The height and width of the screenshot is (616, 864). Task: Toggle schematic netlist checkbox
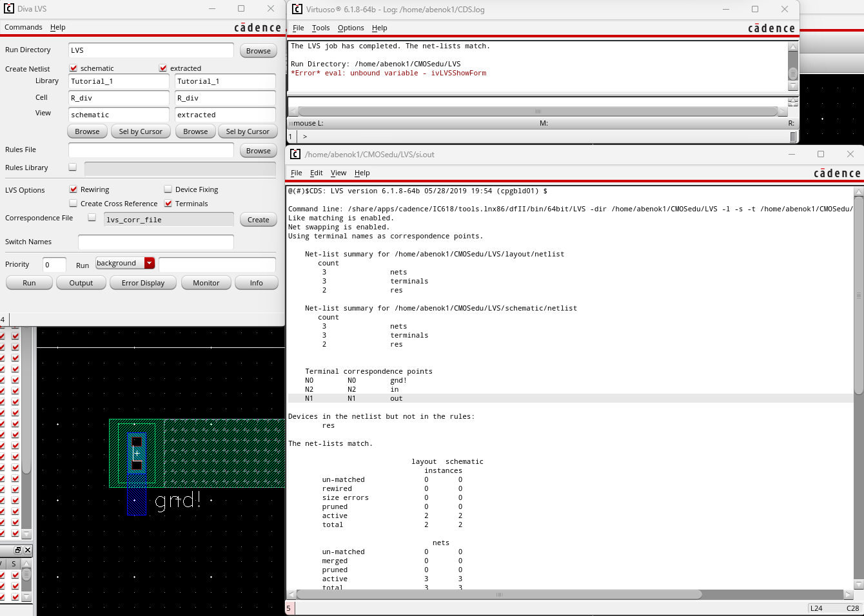point(74,68)
